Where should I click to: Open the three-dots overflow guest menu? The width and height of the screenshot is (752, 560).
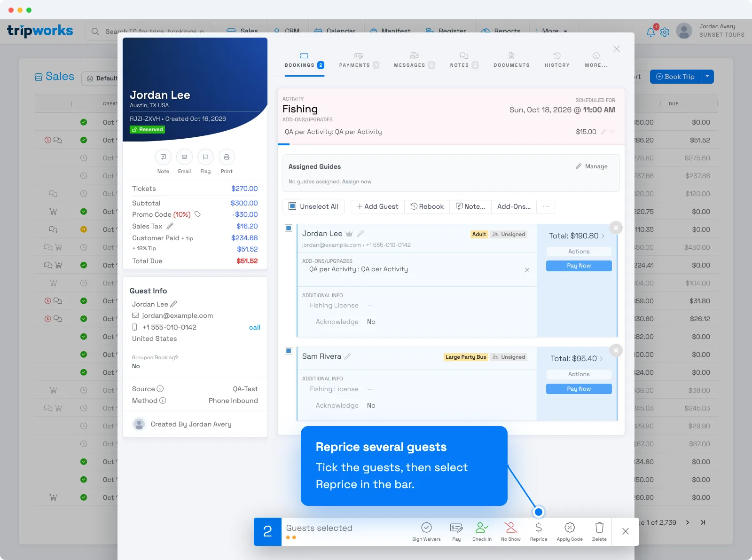pos(546,206)
